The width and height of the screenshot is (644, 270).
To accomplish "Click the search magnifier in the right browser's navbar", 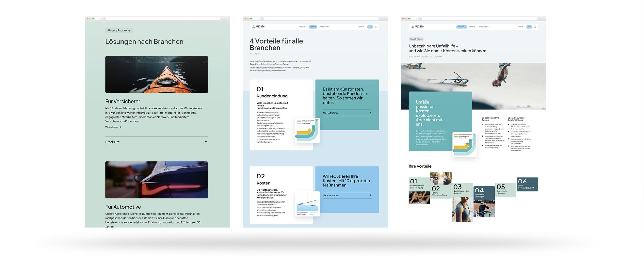I will pos(535,27).
